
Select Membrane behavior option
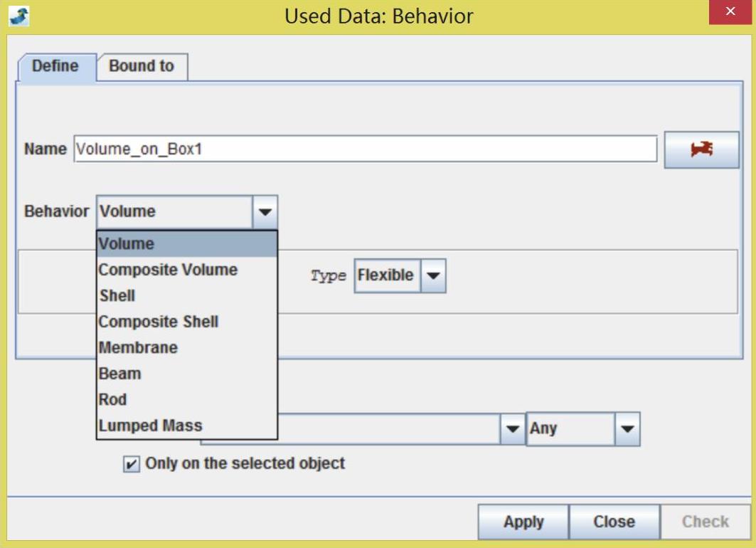click(138, 347)
